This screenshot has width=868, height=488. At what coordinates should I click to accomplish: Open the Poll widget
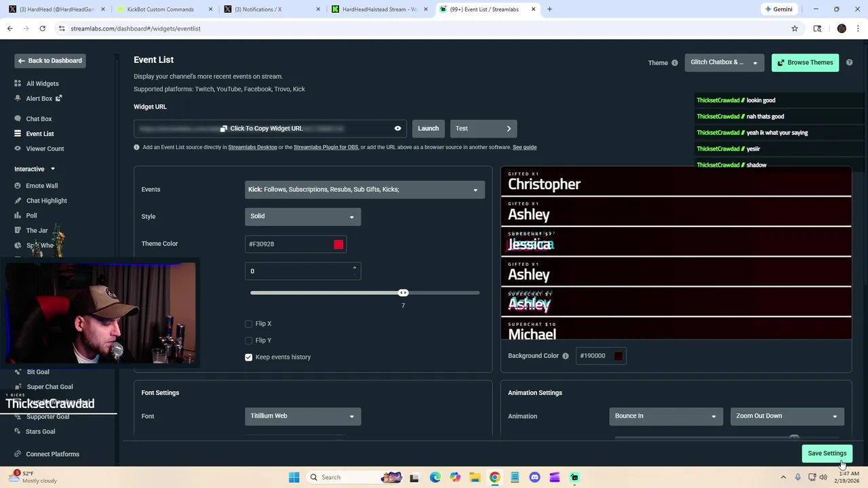[31, 216]
